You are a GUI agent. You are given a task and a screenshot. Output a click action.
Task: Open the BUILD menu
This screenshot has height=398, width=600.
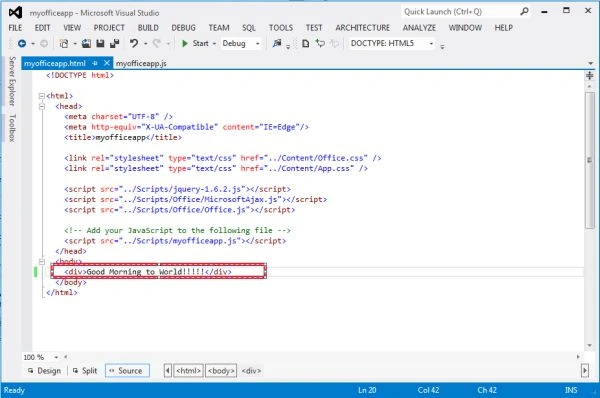148,28
